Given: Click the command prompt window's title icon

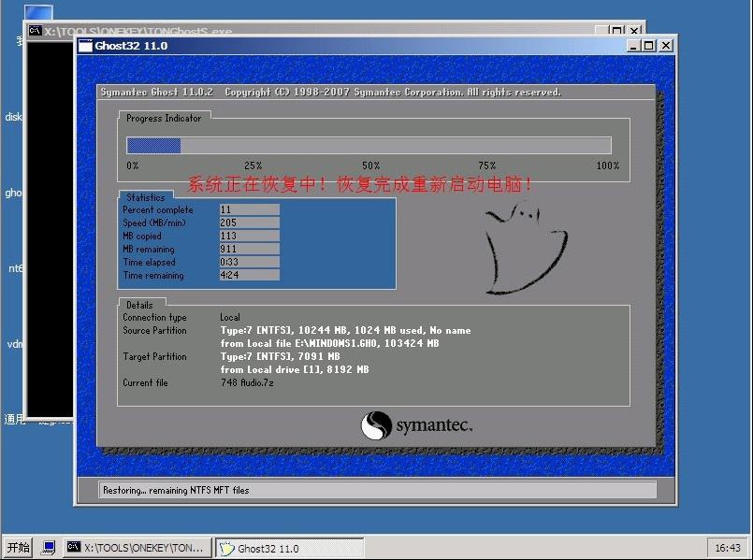Looking at the screenshot, I should (35, 31).
